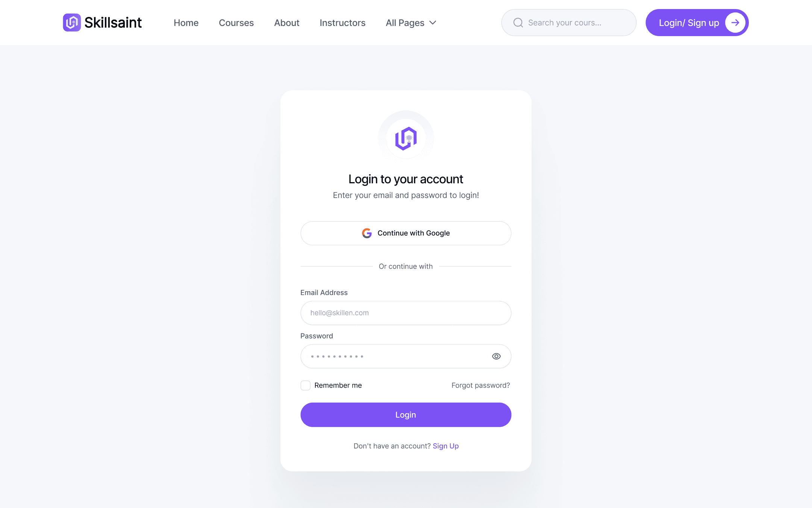
Task: Click the search magnifier icon
Action: (518, 23)
